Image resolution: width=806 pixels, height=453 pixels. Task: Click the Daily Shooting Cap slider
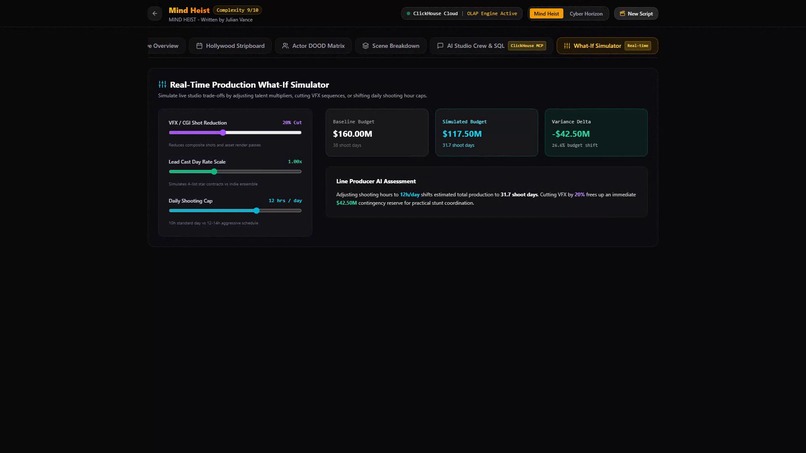point(235,211)
